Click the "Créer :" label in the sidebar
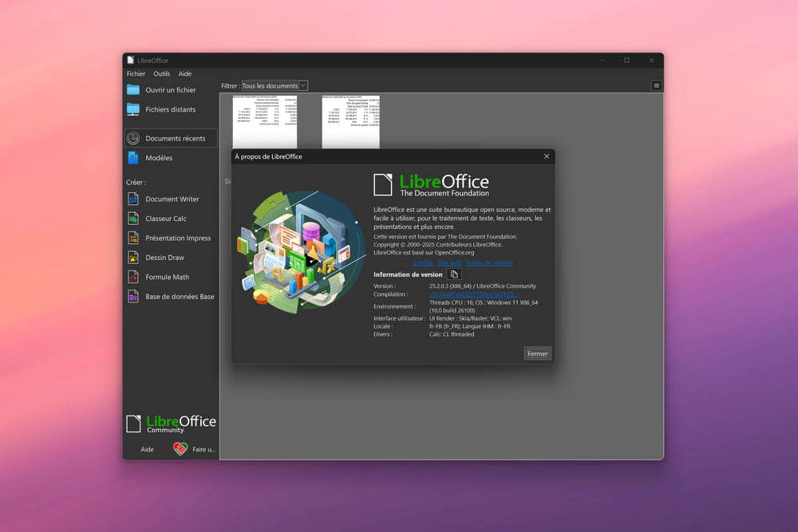 [136, 182]
